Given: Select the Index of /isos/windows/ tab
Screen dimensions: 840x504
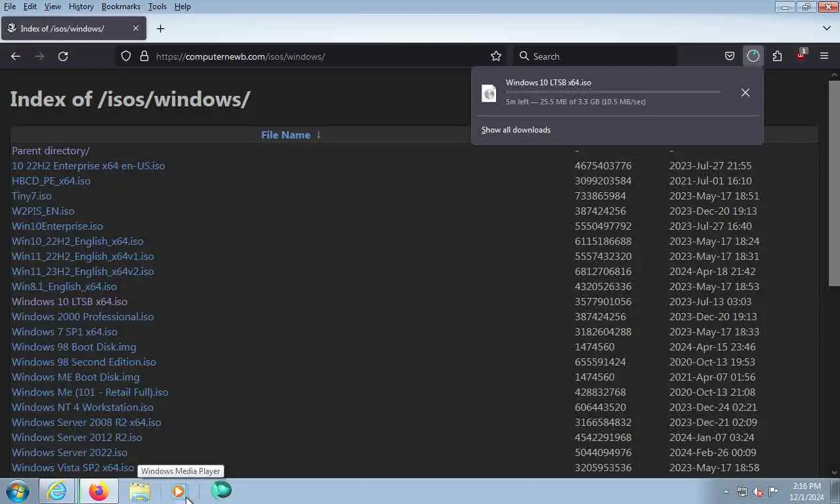Looking at the screenshot, I should click(x=73, y=29).
